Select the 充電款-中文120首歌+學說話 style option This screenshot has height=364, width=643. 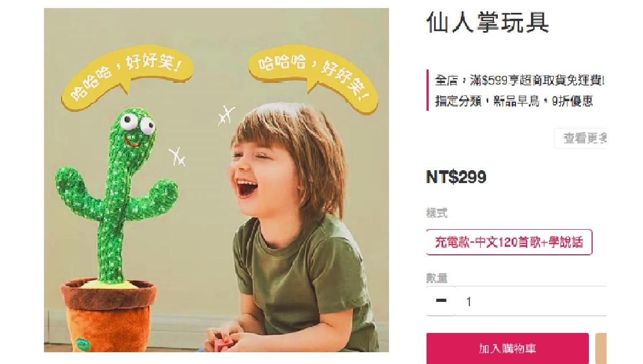click(x=509, y=242)
